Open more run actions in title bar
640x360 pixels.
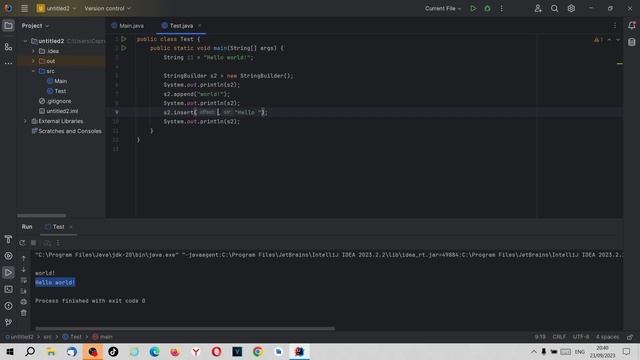click(502, 8)
